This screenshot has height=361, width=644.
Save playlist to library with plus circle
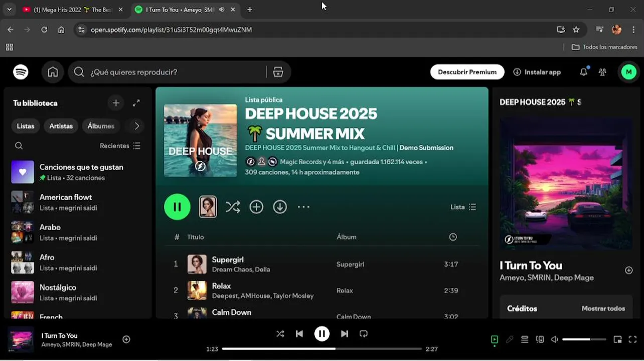tap(256, 207)
